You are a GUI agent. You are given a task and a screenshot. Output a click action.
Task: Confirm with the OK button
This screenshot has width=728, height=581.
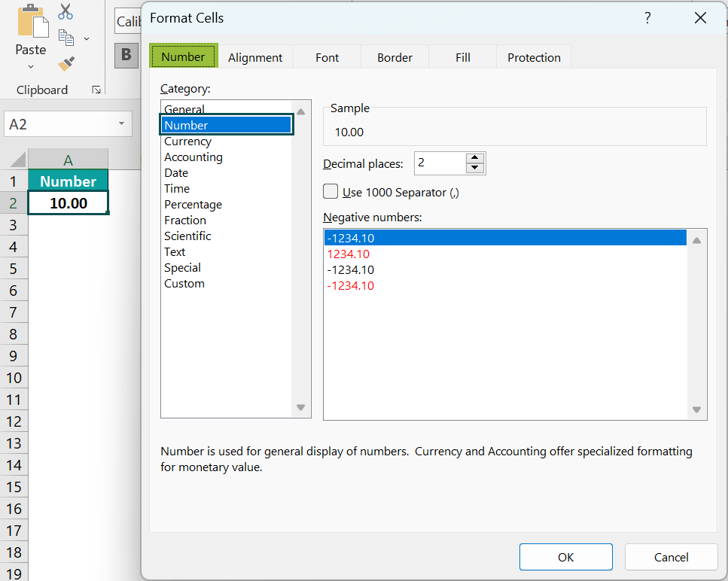[565, 557]
